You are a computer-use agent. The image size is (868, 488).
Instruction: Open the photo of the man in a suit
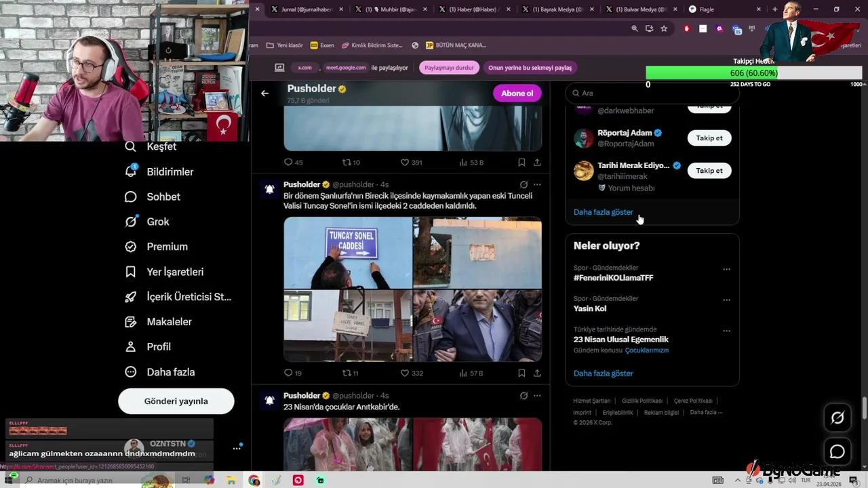(477, 326)
